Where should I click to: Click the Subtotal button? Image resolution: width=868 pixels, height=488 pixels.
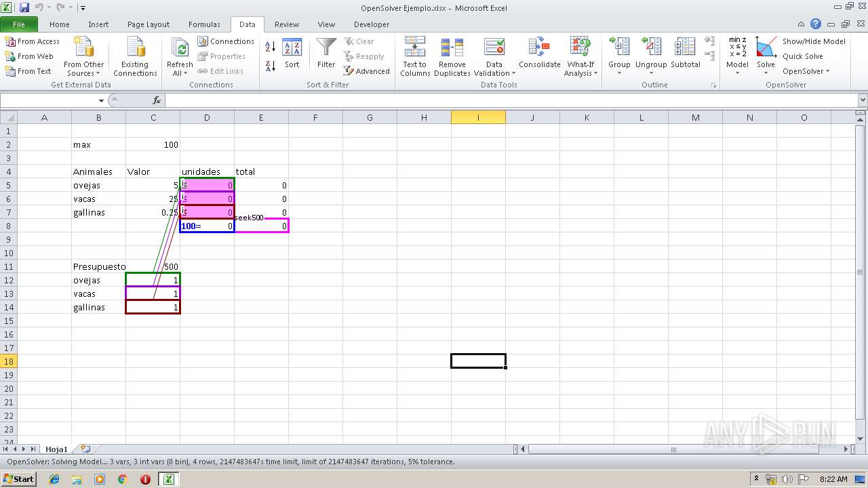(x=686, y=54)
